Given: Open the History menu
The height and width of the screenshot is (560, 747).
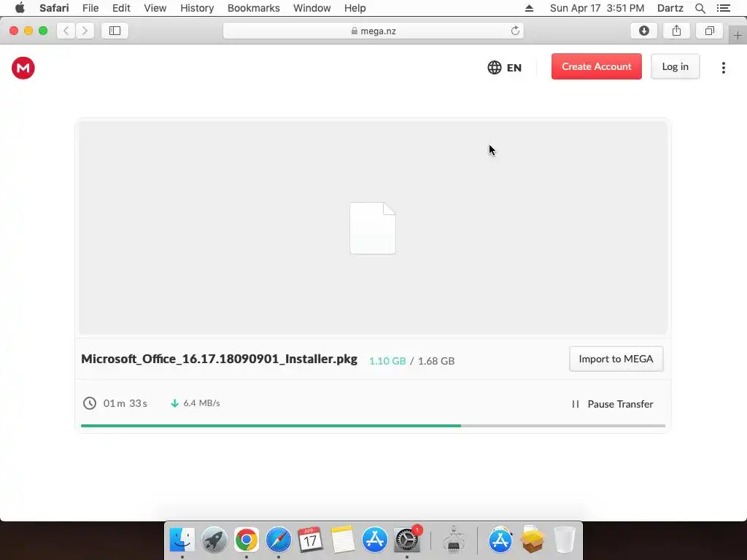Looking at the screenshot, I should (197, 8).
